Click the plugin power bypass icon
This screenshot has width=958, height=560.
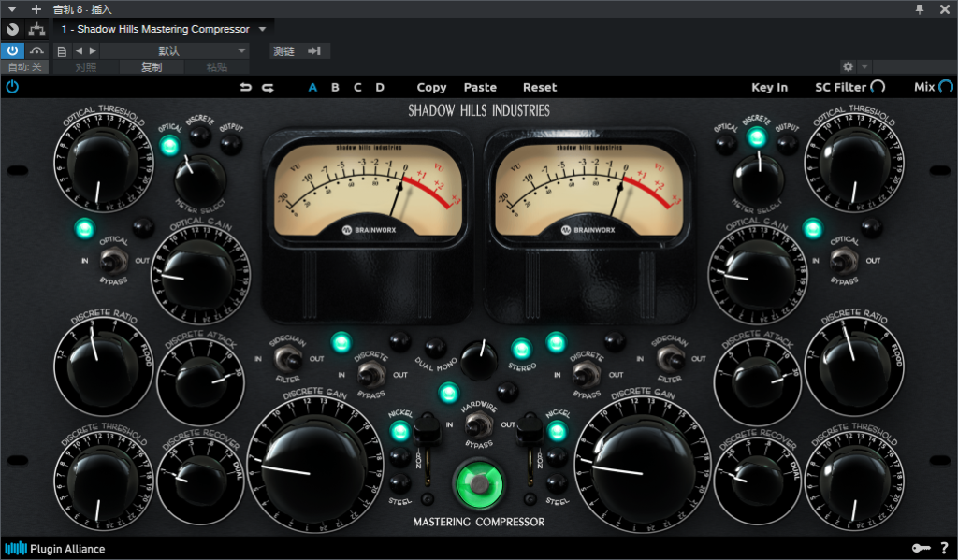point(12,87)
